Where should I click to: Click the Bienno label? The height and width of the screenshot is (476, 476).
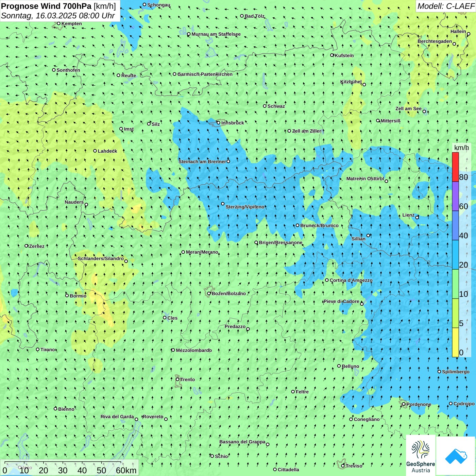tap(66, 409)
